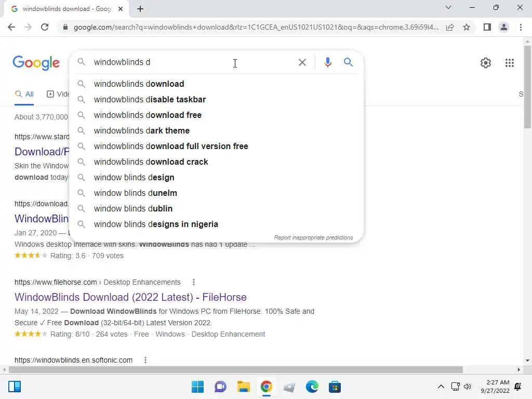Open the Chrome side panel
Viewport: 532px width, 399px height.
pos(487,27)
